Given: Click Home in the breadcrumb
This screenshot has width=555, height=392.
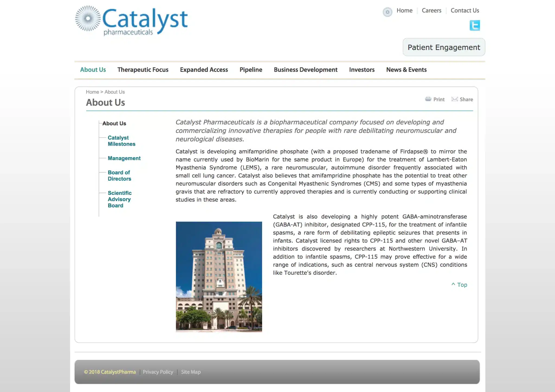Looking at the screenshot, I should (x=92, y=92).
